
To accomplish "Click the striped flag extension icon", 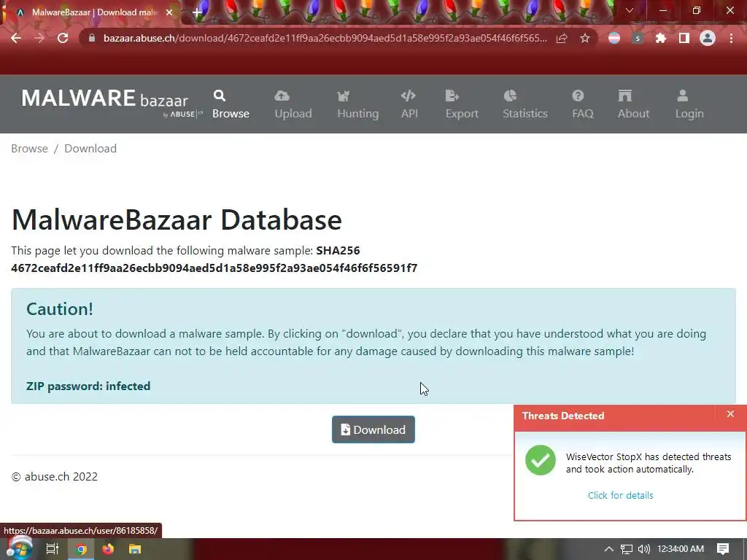I will [x=614, y=38].
